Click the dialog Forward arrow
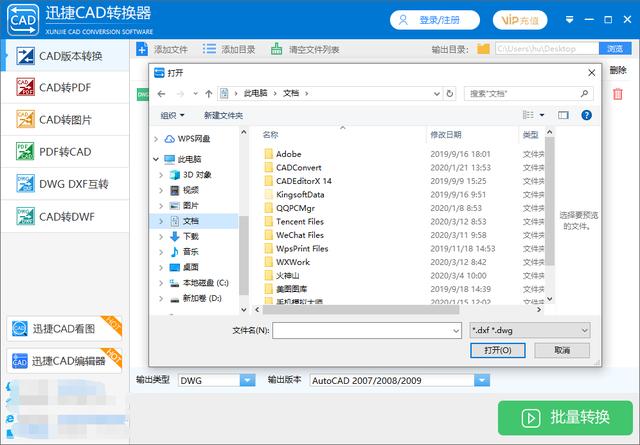The width and height of the screenshot is (640, 445). point(180,94)
